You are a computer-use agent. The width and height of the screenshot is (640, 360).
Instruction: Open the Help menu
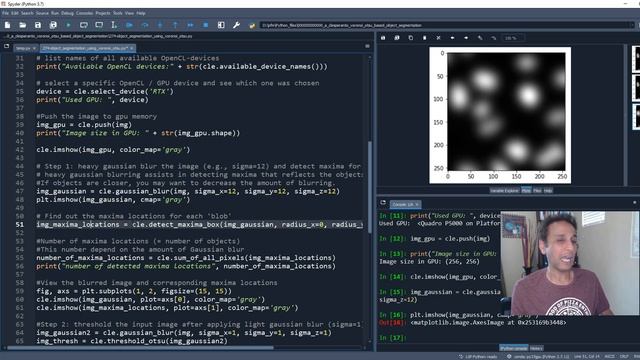click(141, 13)
